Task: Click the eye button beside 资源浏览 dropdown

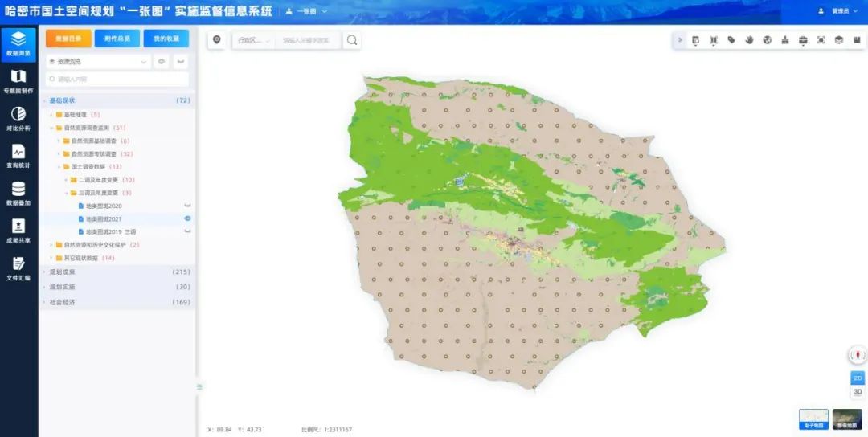Action: coord(161,61)
